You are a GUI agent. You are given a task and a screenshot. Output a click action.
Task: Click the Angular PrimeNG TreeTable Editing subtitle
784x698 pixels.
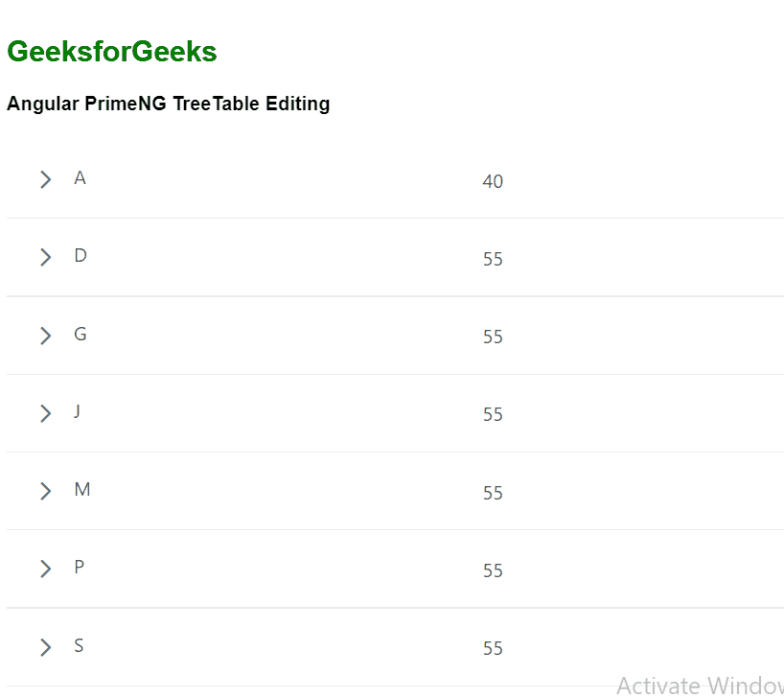tap(169, 104)
